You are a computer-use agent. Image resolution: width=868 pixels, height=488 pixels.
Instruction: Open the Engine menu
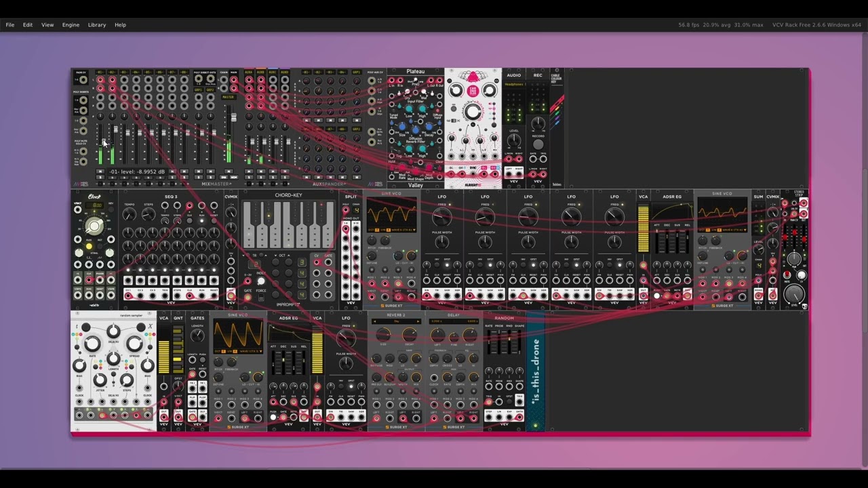[71, 24]
